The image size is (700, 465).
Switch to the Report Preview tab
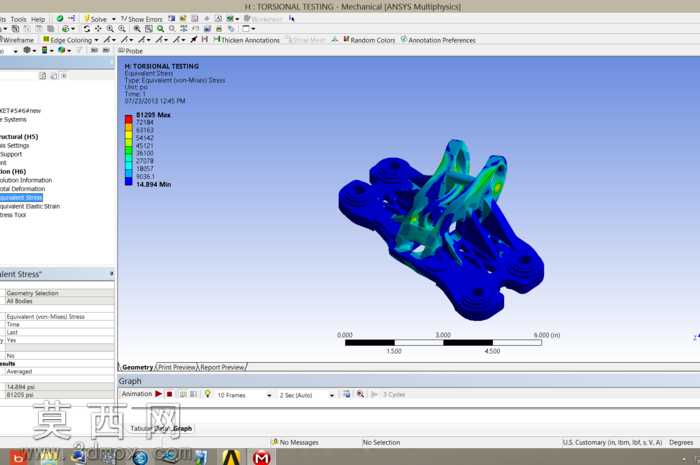coord(222,367)
